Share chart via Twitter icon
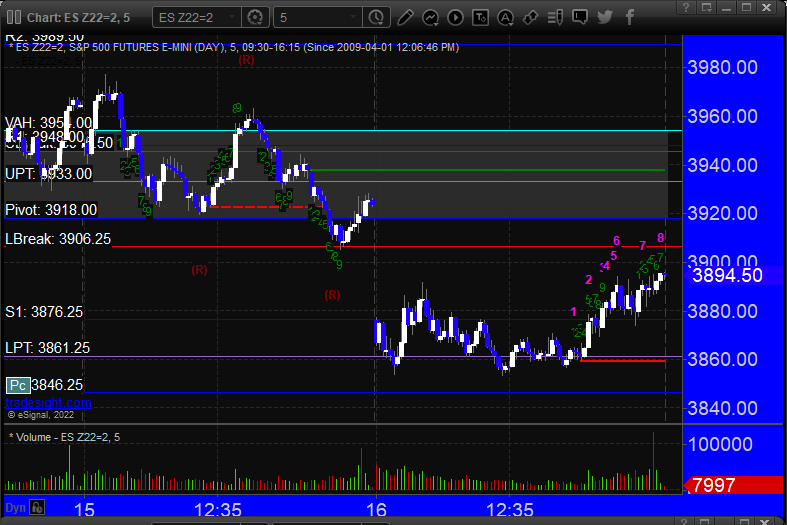The width and height of the screenshot is (787, 525). (605, 18)
